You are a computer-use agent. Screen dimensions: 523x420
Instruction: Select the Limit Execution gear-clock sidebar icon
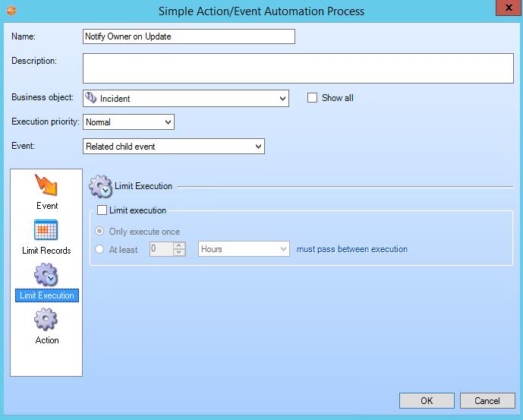pos(46,274)
